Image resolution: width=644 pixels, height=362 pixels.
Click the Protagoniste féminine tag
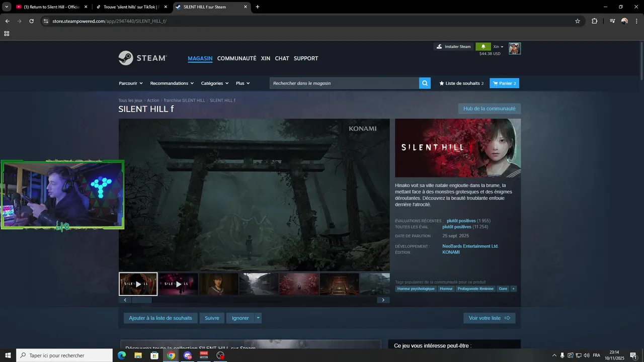pos(475,289)
